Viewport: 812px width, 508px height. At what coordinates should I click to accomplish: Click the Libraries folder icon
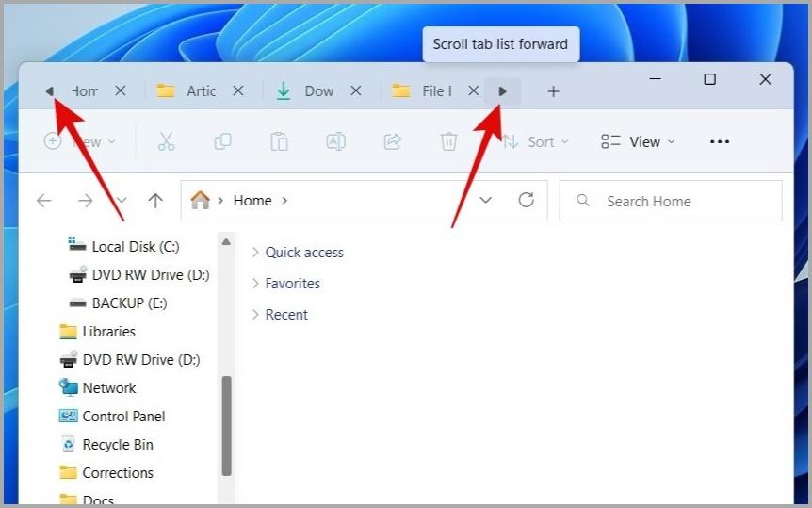(68, 331)
